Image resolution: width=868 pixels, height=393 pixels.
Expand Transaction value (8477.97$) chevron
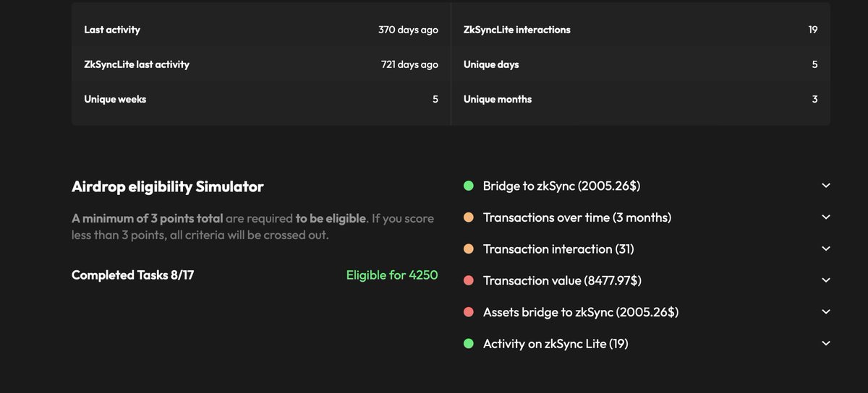826,280
